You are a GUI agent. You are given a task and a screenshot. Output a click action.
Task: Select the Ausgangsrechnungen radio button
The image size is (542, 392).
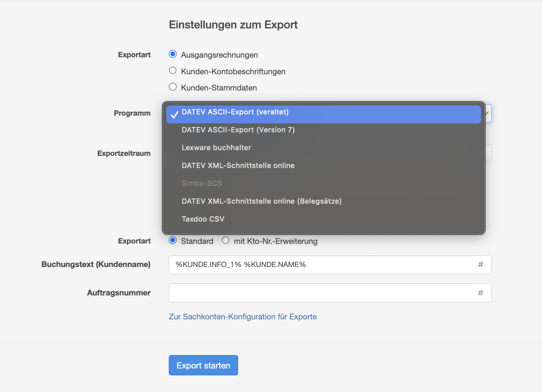click(173, 54)
